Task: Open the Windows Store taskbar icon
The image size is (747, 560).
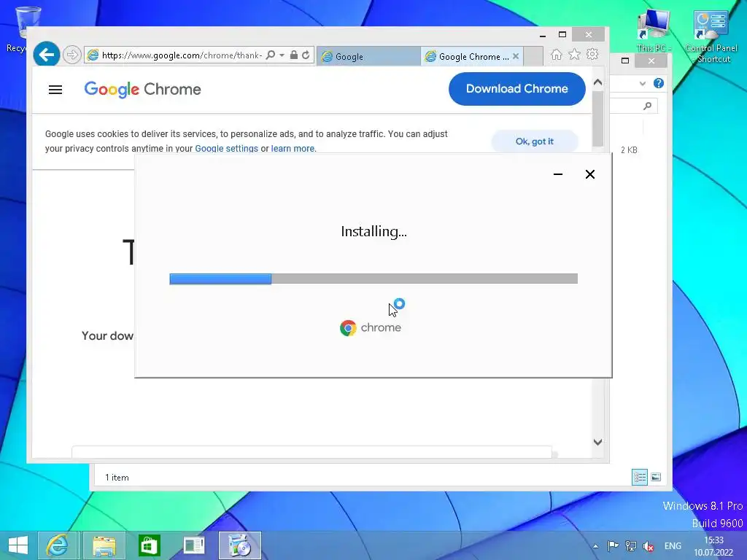Action: [x=149, y=545]
